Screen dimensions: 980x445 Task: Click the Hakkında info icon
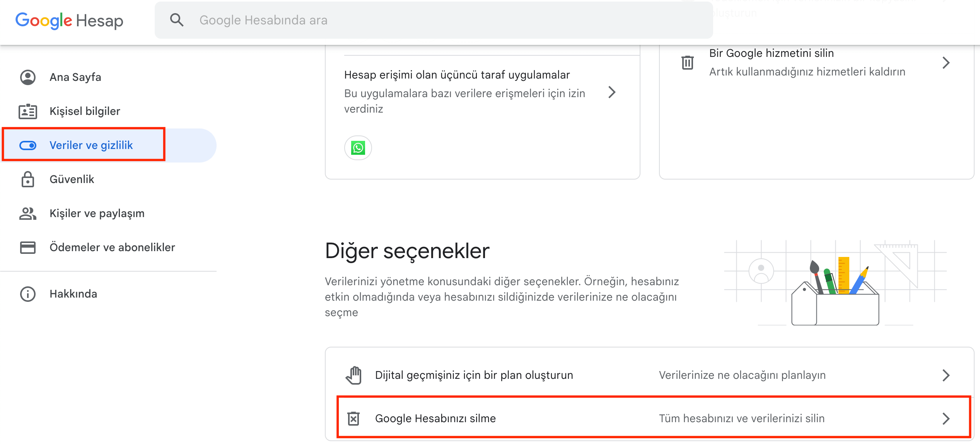27,294
